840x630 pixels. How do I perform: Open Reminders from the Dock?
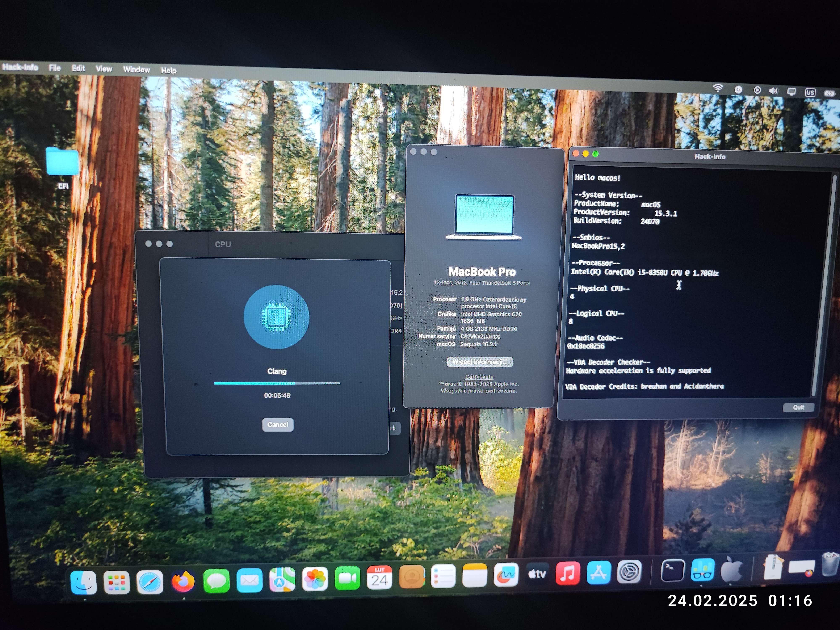443,576
